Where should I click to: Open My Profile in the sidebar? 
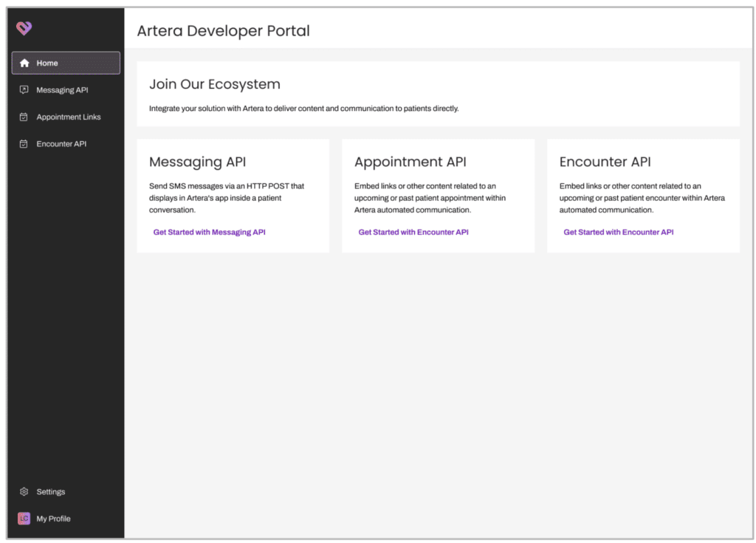pyautogui.click(x=66, y=519)
